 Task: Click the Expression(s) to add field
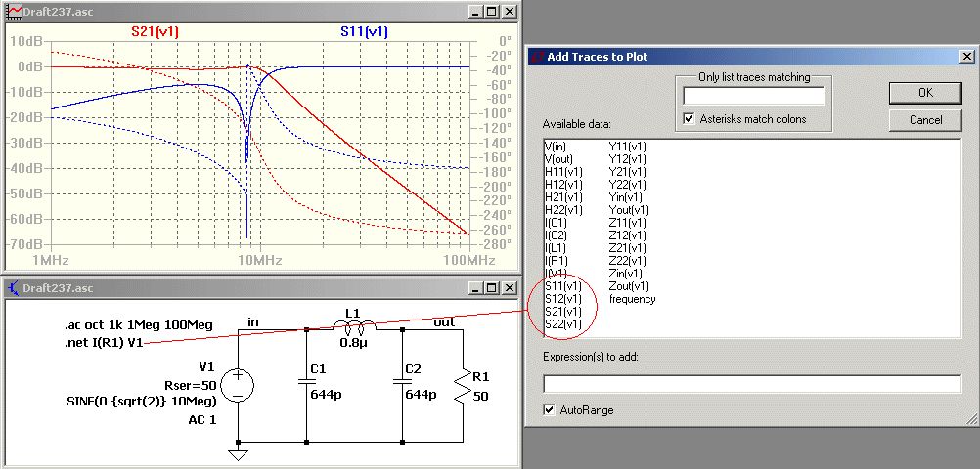coord(752,384)
